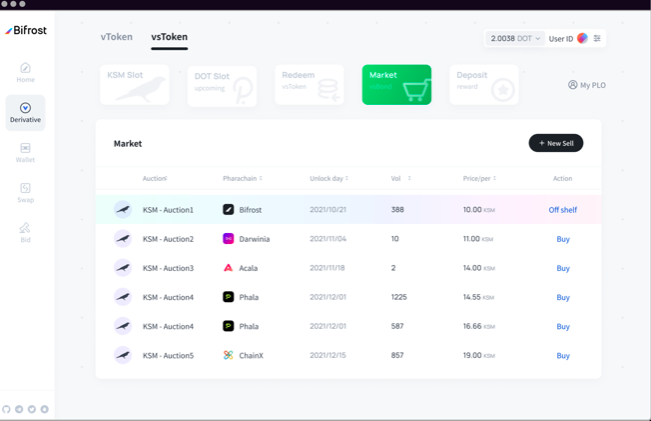Image resolution: width=651 pixels, height=421 pixels.
Task: Click the unlock date 2021/11/04
Action: coord(328,239)
